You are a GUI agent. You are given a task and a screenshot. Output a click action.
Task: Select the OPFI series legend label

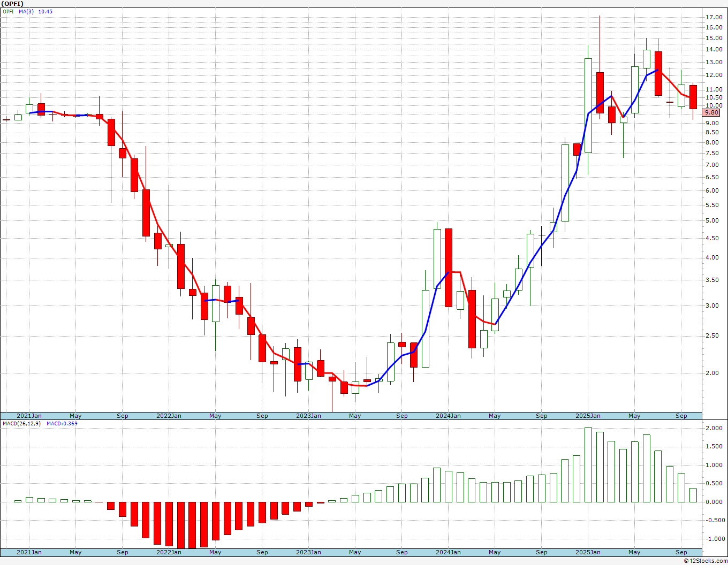(8, 11)
